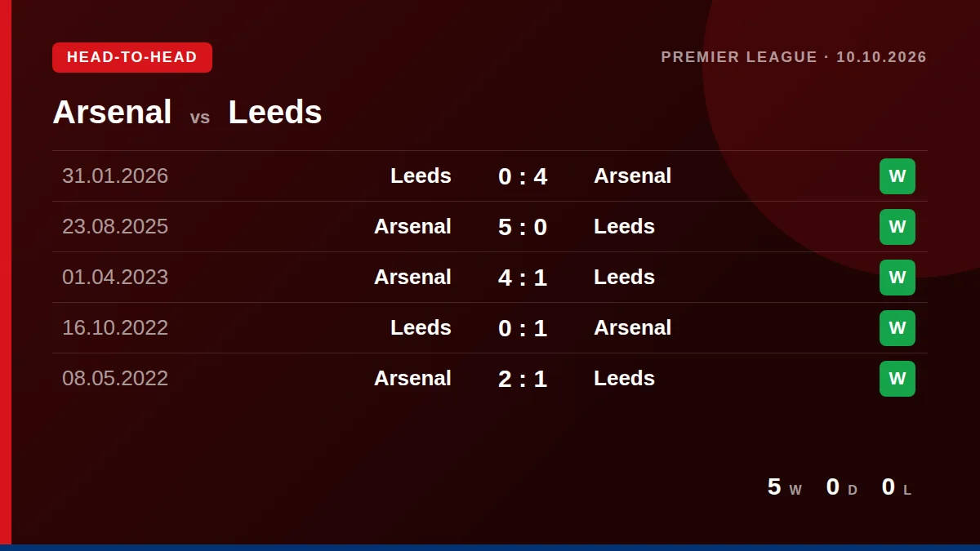Select the green W badge for 08.05.2022 match
Viewport: 980px width, 551px height.
click(x=897, y=379)
